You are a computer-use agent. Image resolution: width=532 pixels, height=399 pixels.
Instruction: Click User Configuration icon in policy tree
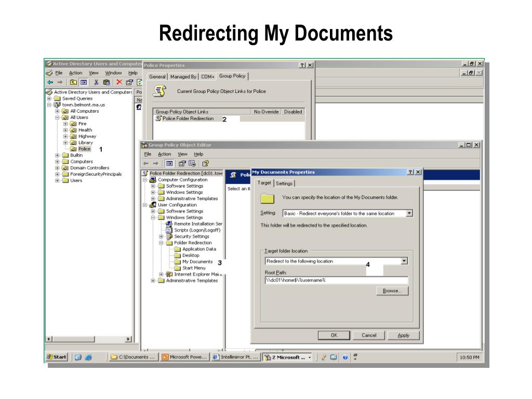(x=153, y=205)
